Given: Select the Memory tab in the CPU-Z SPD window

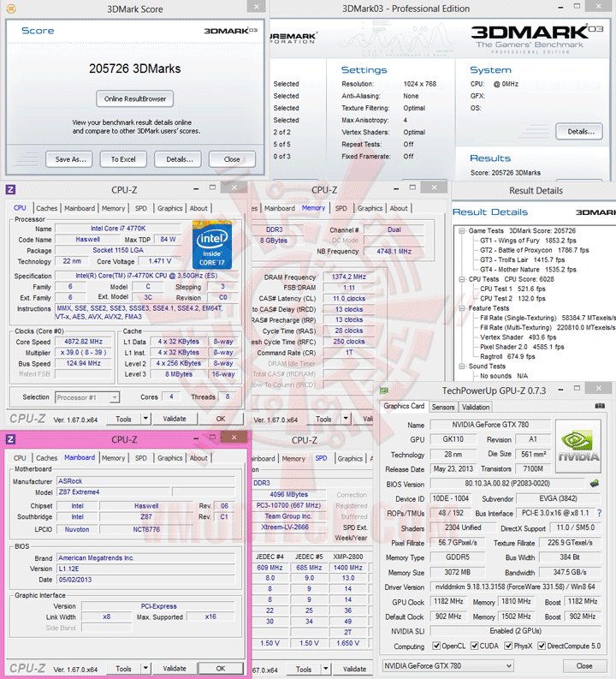Looking at the screenshot, I should 293,459.
